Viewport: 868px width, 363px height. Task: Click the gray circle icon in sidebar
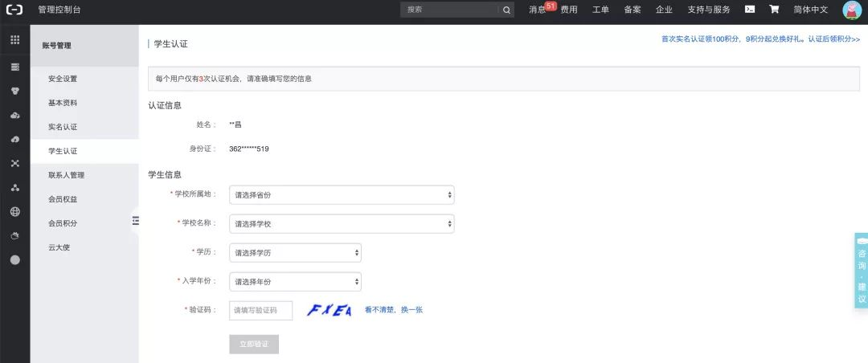15,259
